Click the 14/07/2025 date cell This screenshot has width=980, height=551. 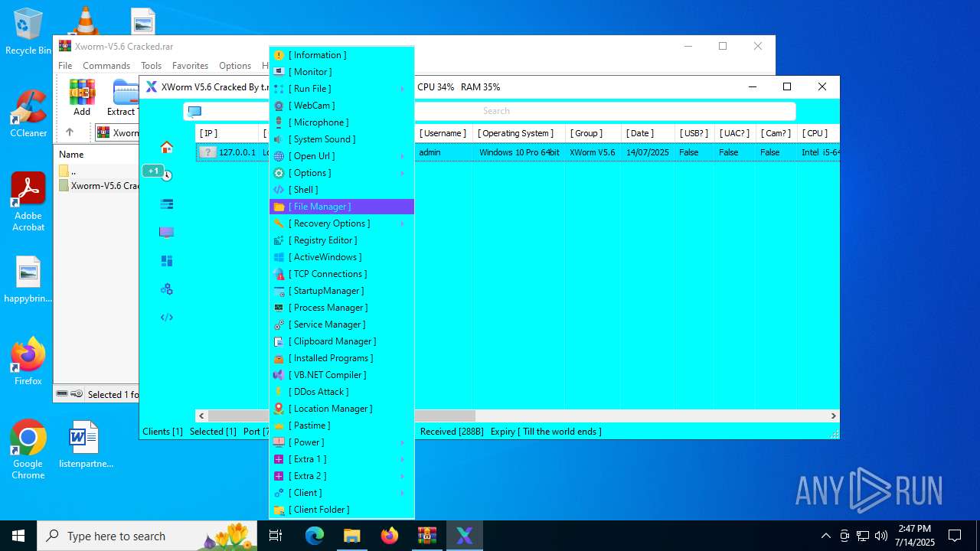[648, 152]
